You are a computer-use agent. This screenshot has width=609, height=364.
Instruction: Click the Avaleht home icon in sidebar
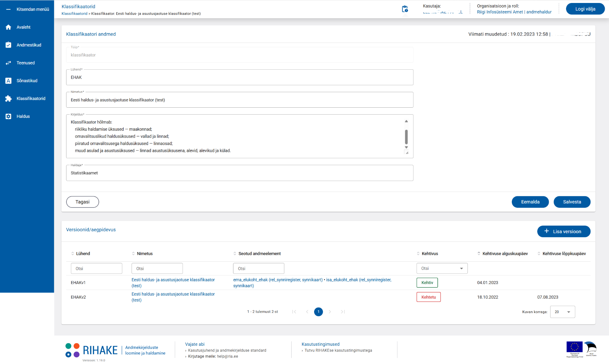[x=9, y=27]
